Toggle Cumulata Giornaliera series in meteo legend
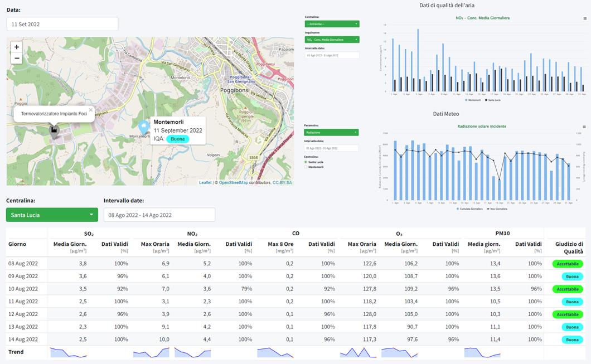This screenshot has width=591, height=364. 469,208
